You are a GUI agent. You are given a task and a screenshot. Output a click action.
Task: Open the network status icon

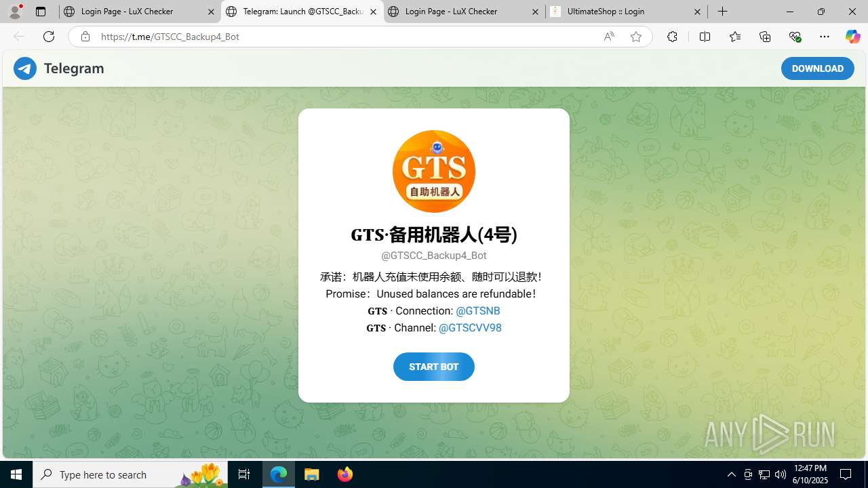[x=764, y=474]
